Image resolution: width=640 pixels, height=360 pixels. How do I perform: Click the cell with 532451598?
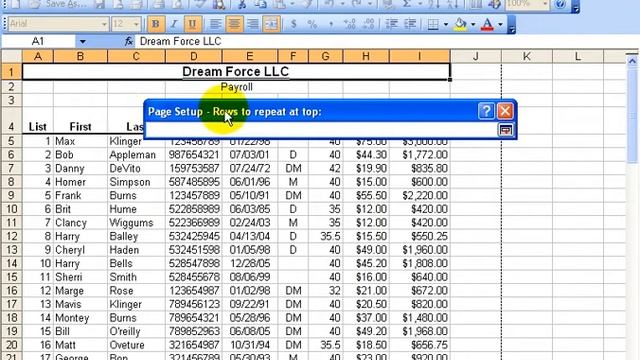tap(194, 250)
